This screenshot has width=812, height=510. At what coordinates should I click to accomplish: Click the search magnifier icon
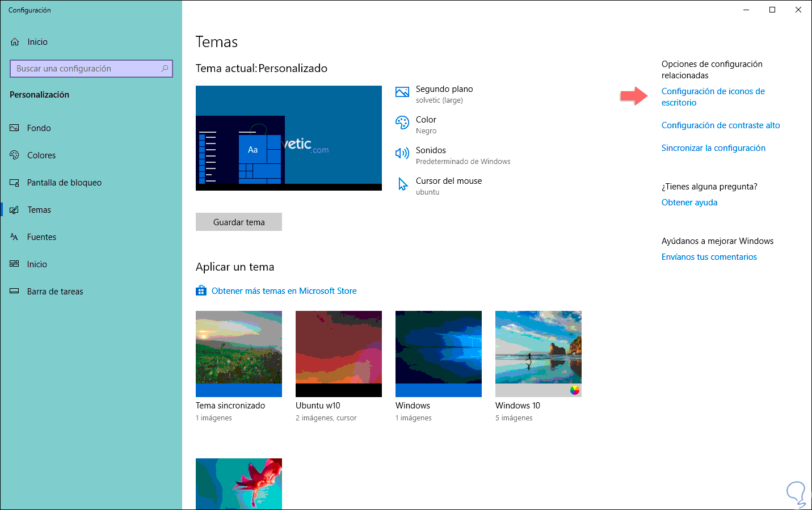pyautogui.click(x=165, y=69)
